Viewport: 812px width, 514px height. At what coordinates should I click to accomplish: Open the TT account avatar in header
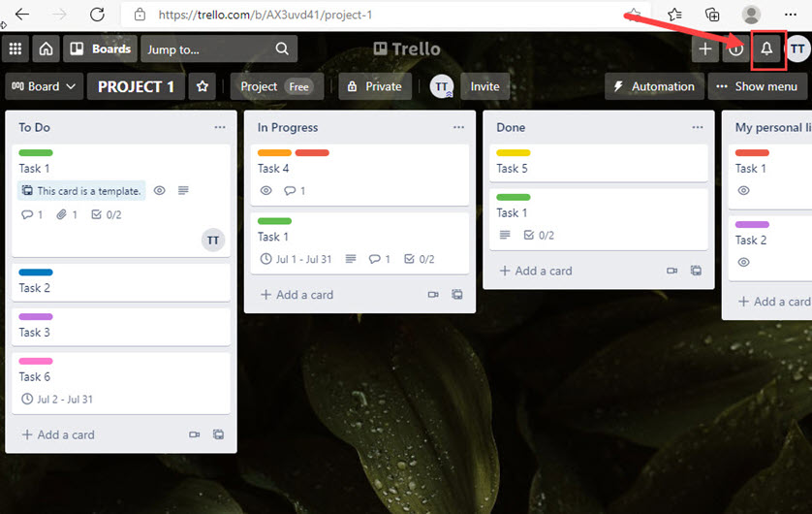click(798, 48)
